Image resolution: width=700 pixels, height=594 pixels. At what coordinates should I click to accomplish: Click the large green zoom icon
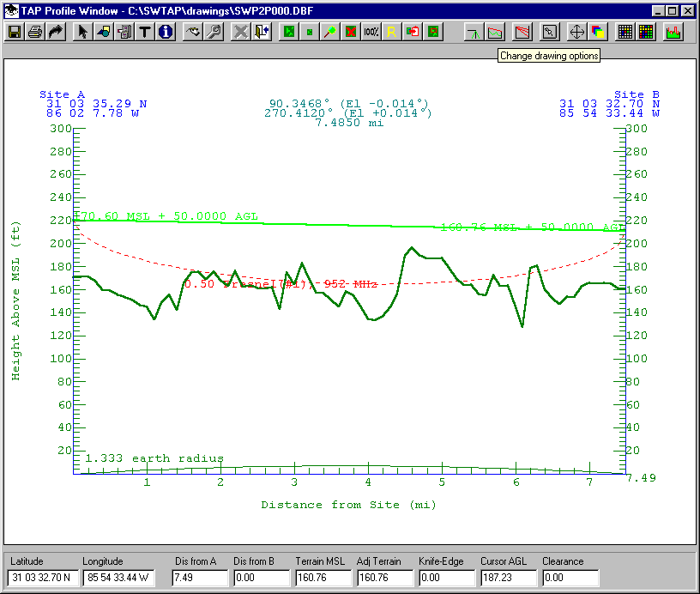[289, 32]
